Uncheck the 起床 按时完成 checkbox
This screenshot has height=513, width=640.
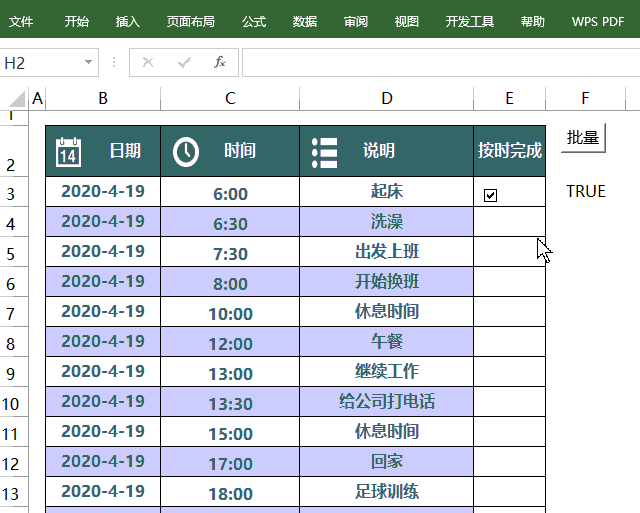(490, 195)
